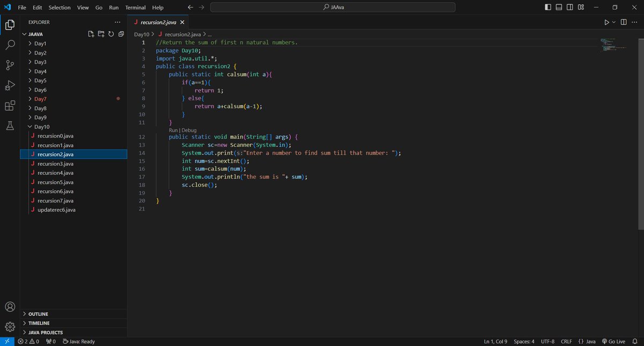This screenshot has width=644, height=346.
Task: Expand the Day7 folder
Action: tap(40, 99)
